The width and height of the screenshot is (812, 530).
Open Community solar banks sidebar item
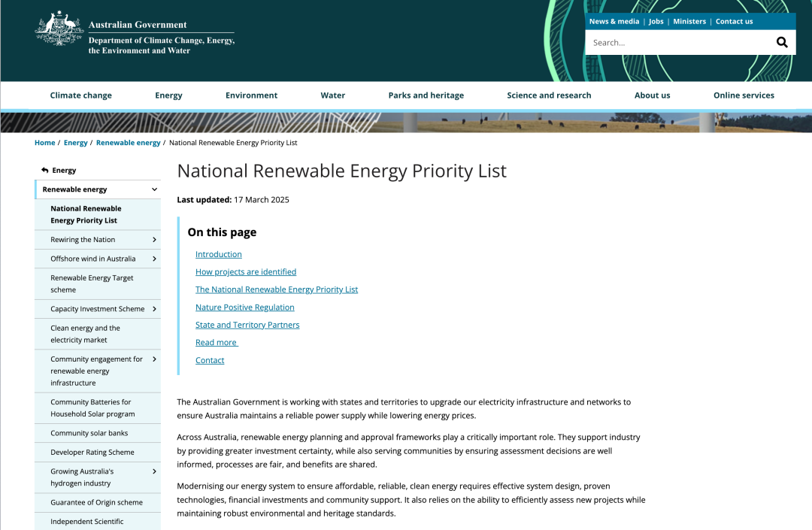coord(89,433)
